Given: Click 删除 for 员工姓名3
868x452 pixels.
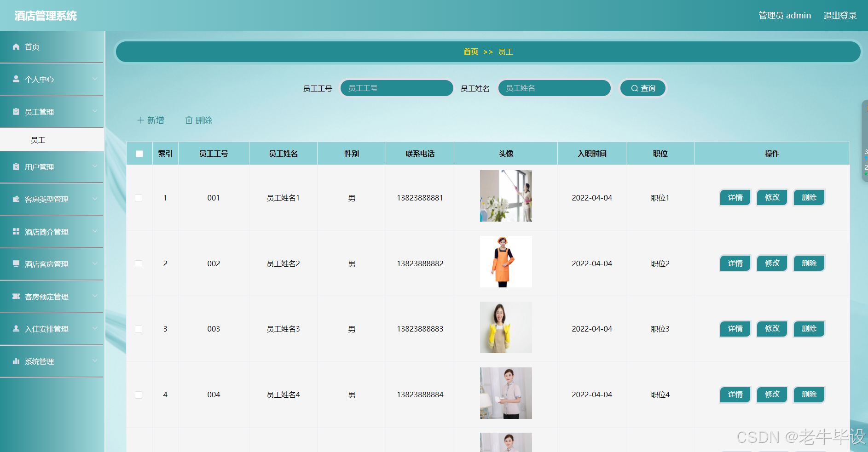Looking at the screenshot, I should coord(809,329).
